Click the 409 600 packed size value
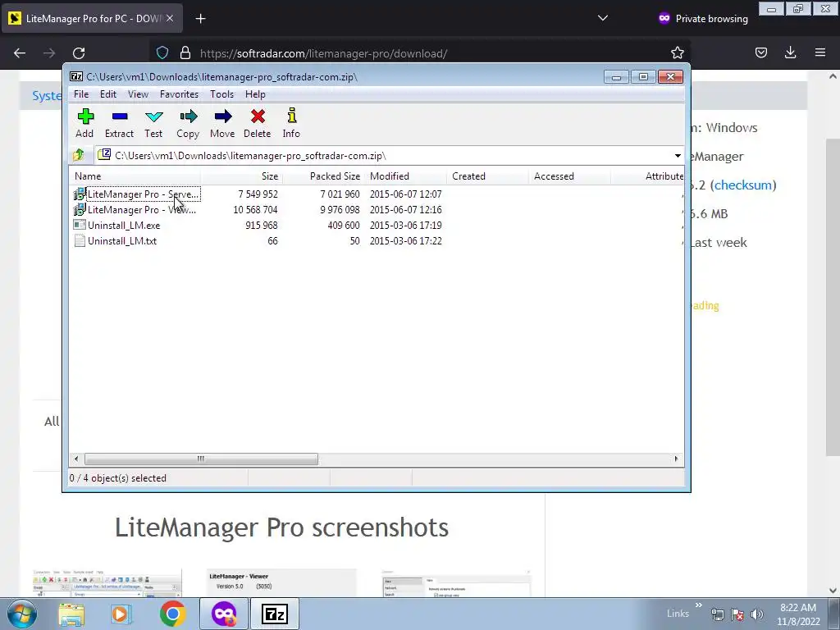Screen dimensions: 840x630 (344, 226)
